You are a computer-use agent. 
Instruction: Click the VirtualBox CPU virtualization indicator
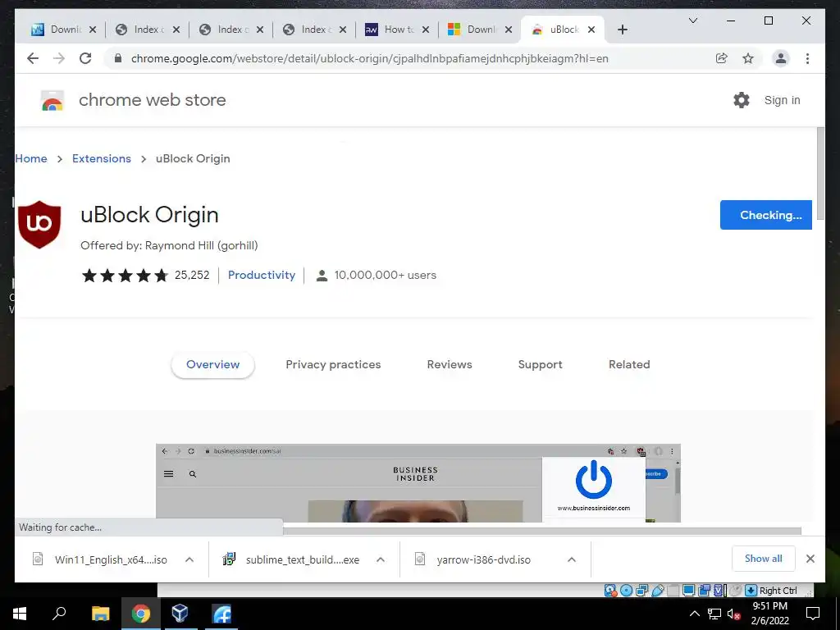click(x=719, y=591)
